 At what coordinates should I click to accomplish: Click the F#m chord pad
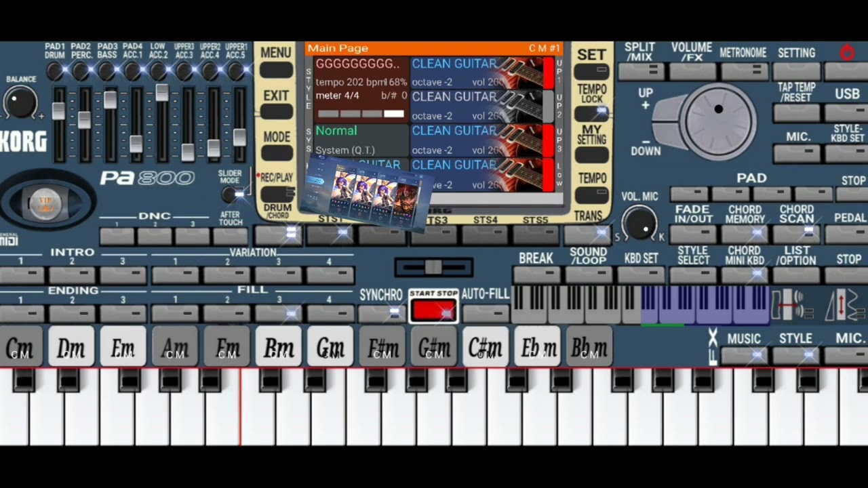382,346
